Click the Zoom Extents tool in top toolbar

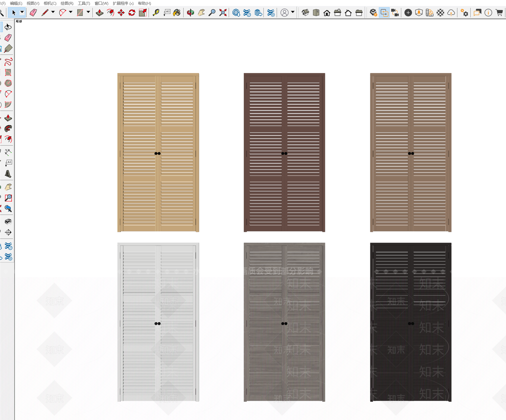click(x=223, y=13)
